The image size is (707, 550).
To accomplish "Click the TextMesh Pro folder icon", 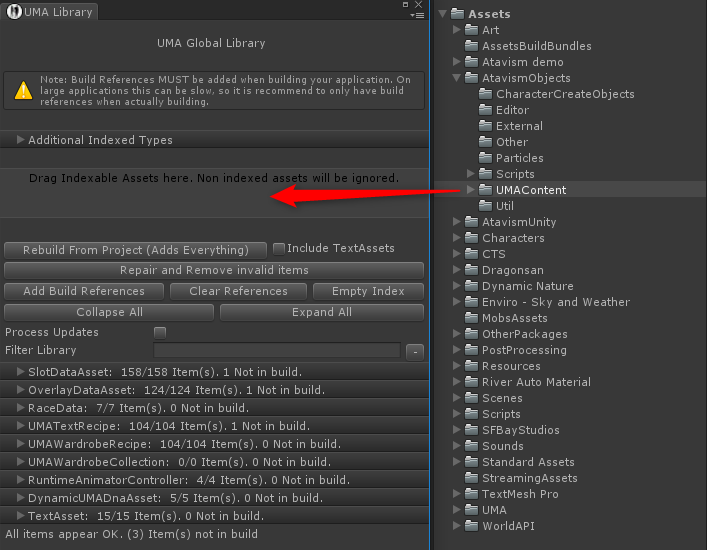I will (472, 494).
